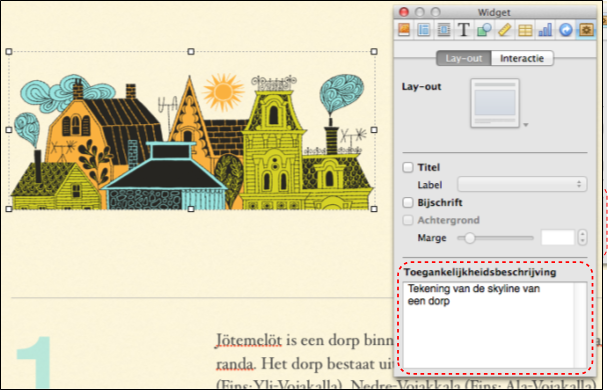The image size is (611, 390).
Task: Click the Marge slider knob
Action: 470,238
